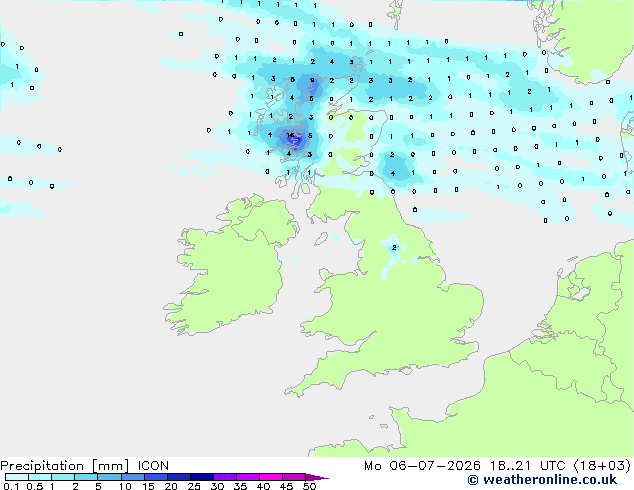Click the legend scale label "0.1"
The height and width of the screenshot is (490, 634).
tap(11, 486)
